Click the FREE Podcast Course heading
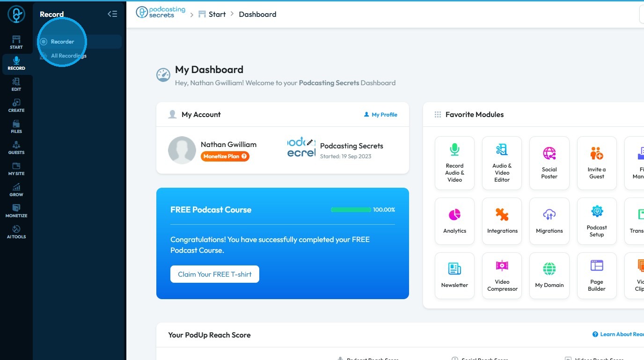This screenshot has height=360, width=644. click(211, 210)
